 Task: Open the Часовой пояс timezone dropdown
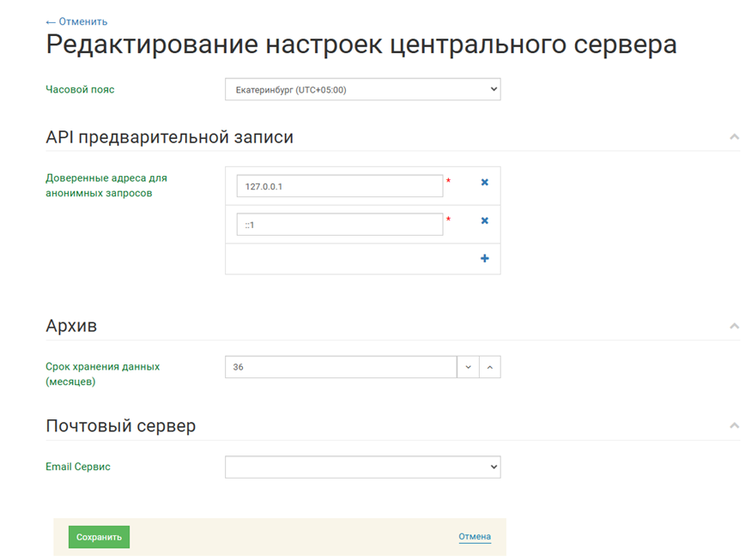362,90
